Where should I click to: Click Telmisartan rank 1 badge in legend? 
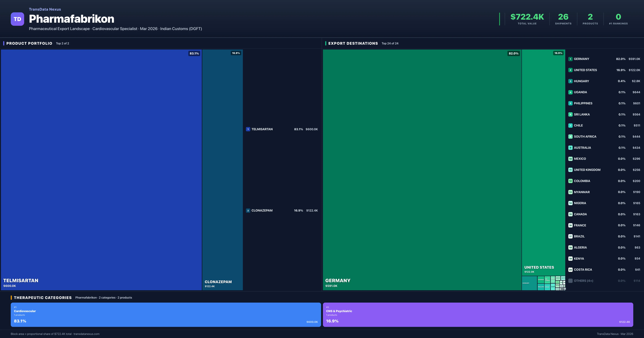[248, 129]
